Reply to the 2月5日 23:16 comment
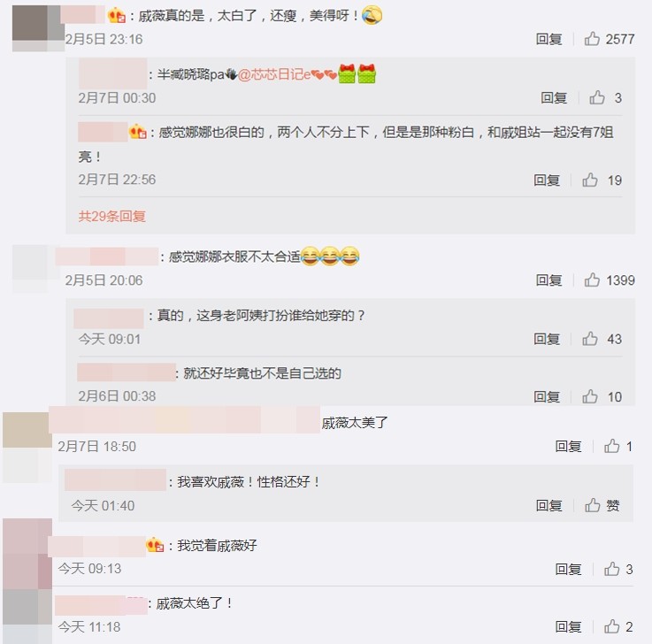Screen dimensions: 652x644 (548, 39)
